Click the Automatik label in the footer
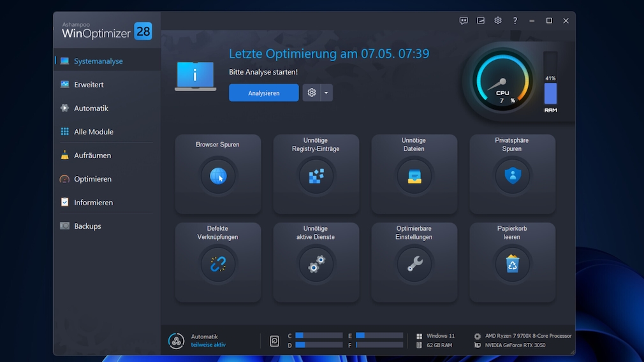 (x=204, y=337)
